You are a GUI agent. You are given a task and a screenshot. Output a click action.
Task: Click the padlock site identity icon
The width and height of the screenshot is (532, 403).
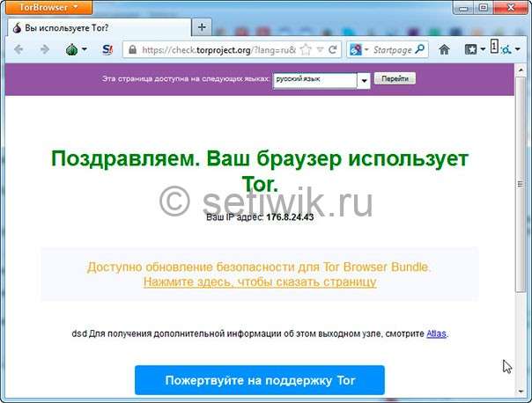(133, 50)
